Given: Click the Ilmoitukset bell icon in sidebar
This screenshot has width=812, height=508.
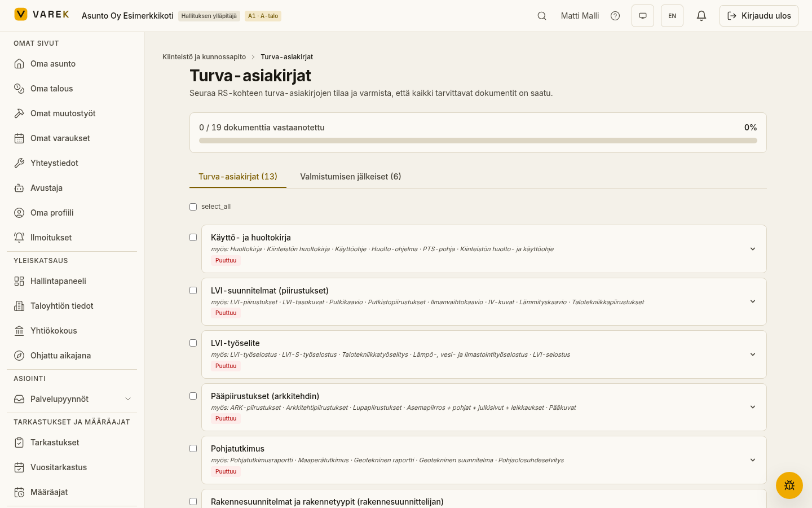Looking at the screenshot, I should [x=19, y=238].
